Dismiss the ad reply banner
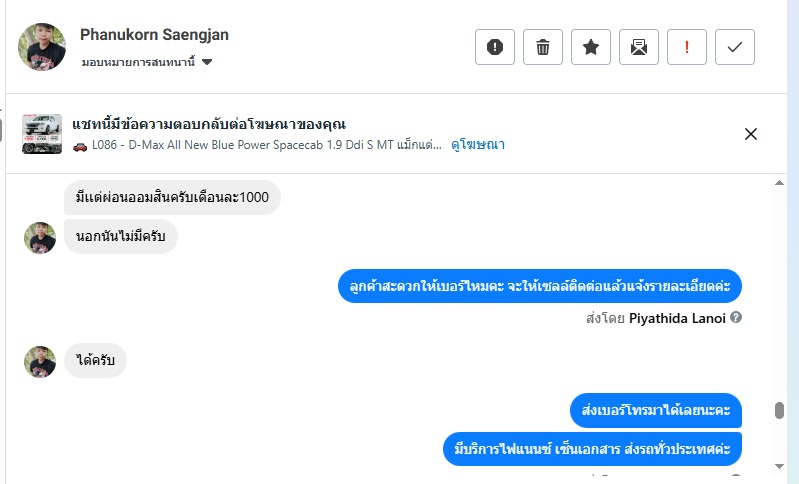This screenshot has height=484, width=799. pos(751,134)
